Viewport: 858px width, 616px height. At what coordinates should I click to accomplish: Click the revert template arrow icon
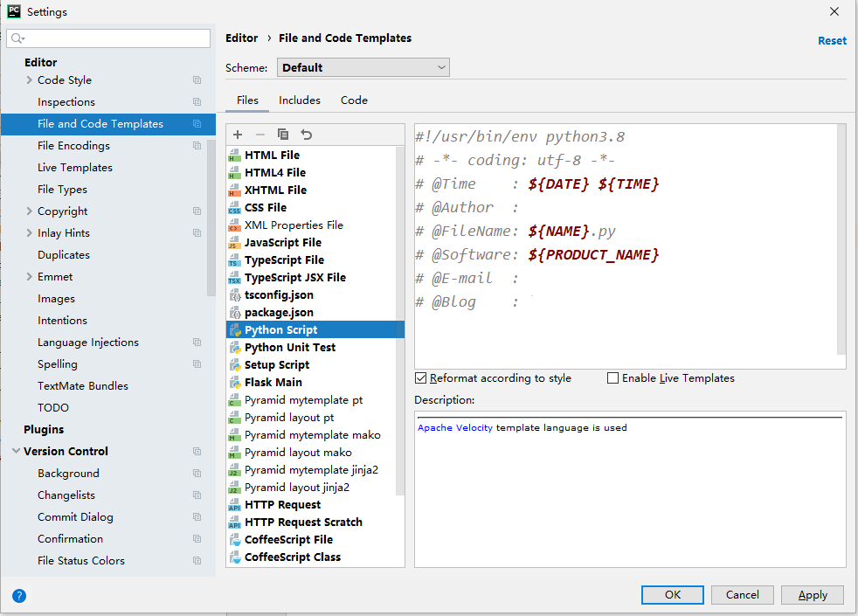click(307, 135)
